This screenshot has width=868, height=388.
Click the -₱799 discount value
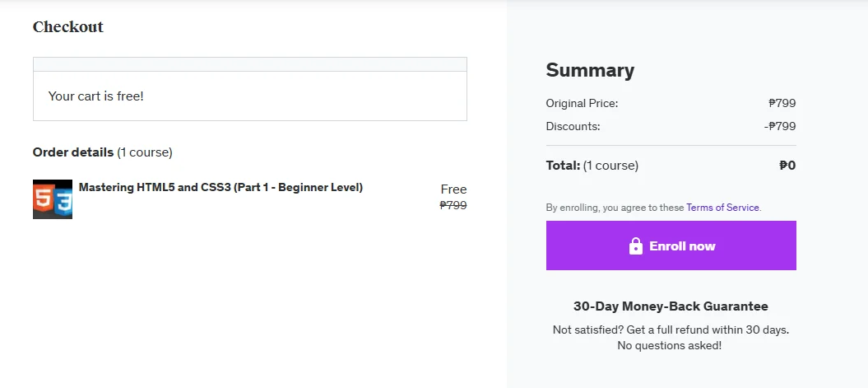[x=780, y=126]
